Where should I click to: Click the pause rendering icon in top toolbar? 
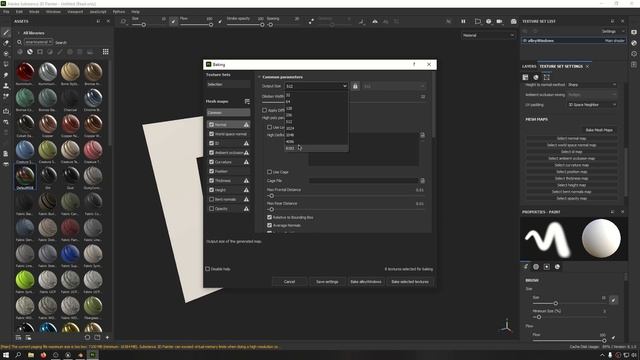pyautogui.click(x=463, y=21)
